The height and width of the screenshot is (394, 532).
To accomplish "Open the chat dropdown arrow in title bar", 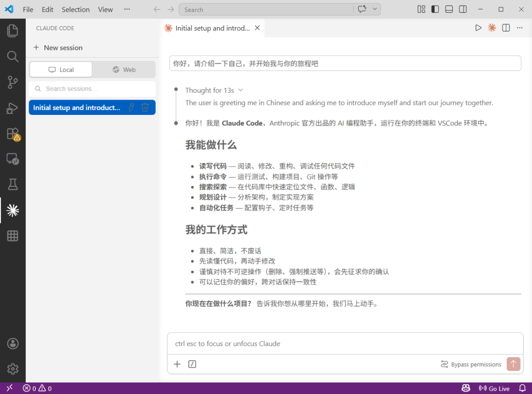I will click(x=375, y=9).
